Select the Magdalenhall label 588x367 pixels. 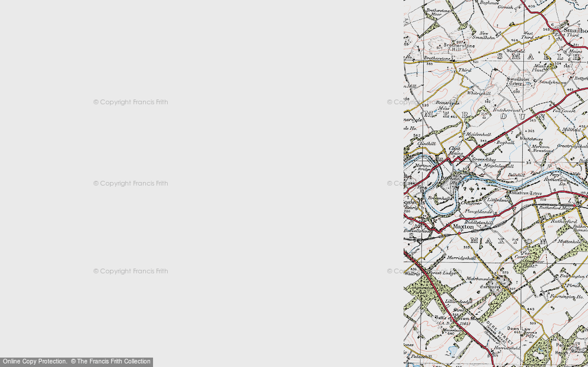(499, 166)
